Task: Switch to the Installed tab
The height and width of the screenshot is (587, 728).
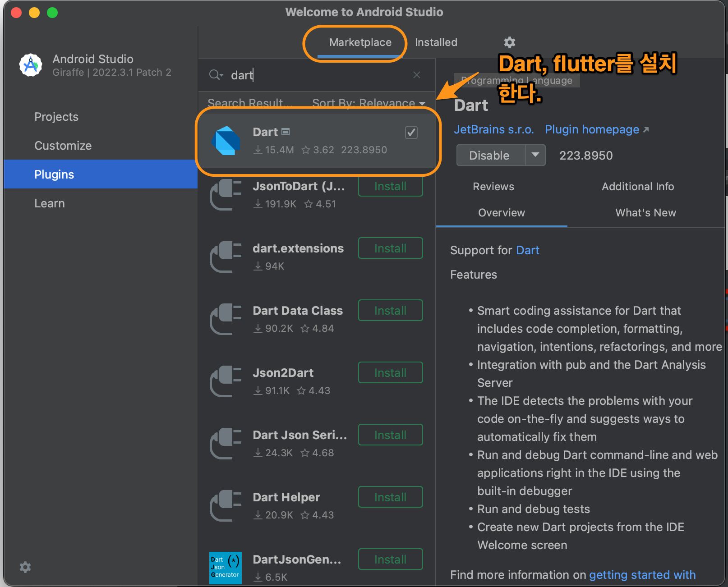Action: click(x=435, y=42)
